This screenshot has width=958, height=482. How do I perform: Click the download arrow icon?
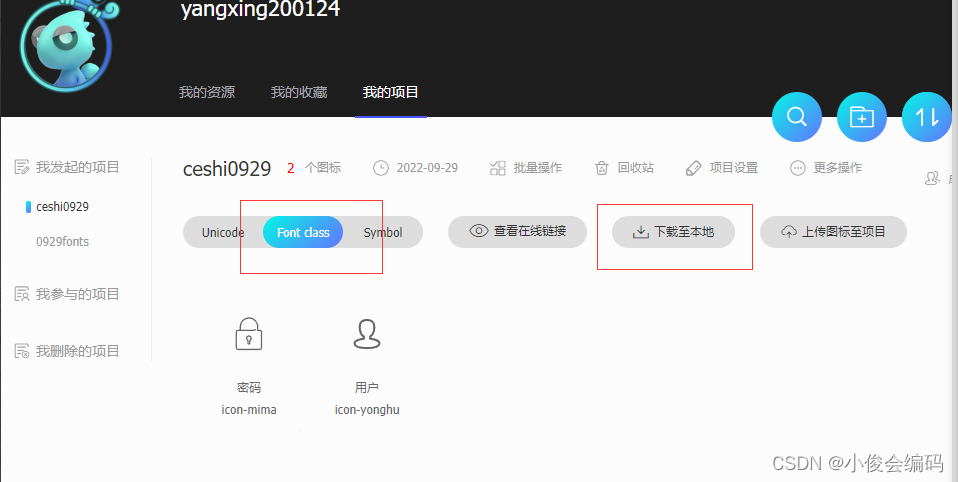coord(640,232)
